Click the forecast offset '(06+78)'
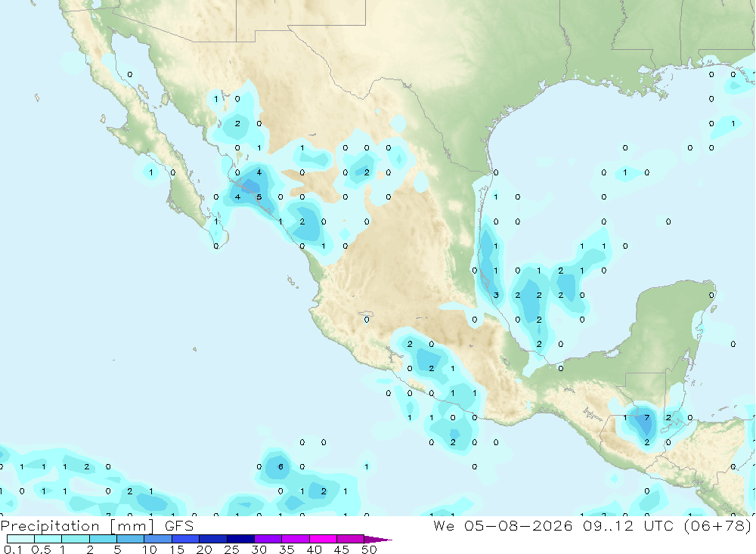 [717, 525]
